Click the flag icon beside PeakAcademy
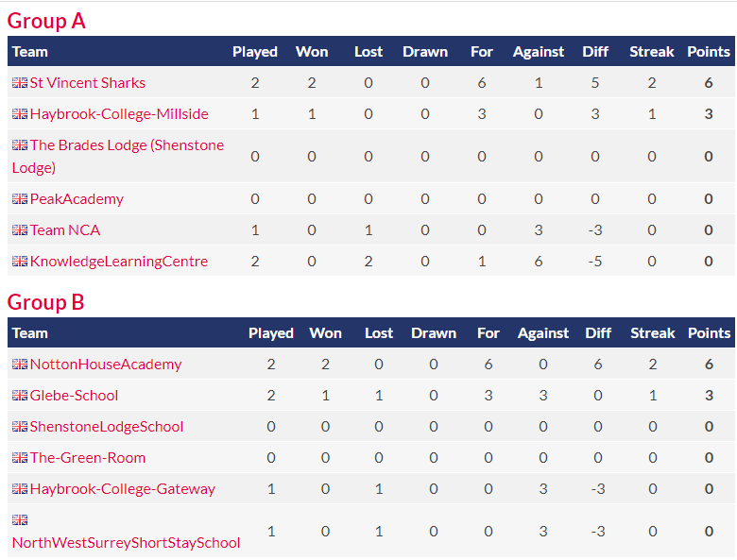 [x=20, y=198]
